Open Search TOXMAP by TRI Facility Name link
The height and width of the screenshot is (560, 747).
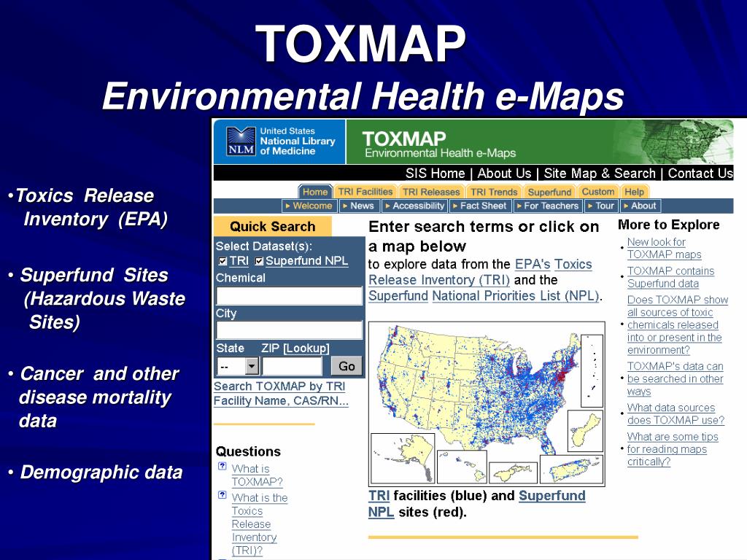pos(281,393)
